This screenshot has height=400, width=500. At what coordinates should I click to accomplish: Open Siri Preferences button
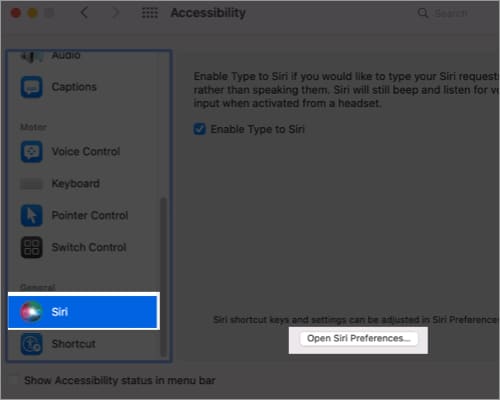pos(359,339)
